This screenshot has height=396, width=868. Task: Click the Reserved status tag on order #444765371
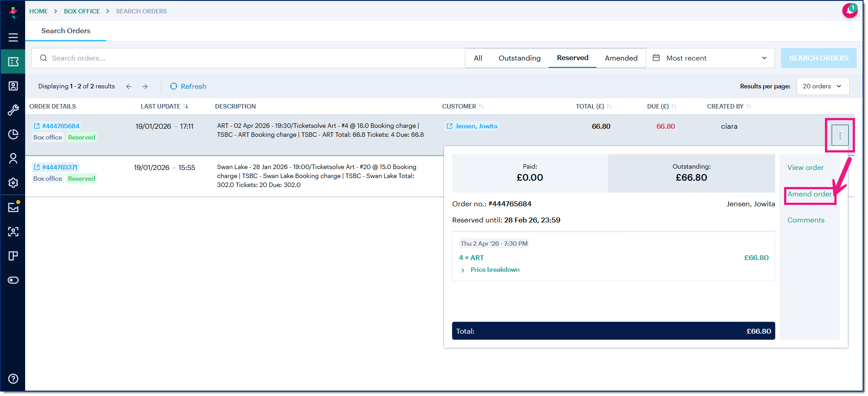pyautogui.click(x=82, y=178)
